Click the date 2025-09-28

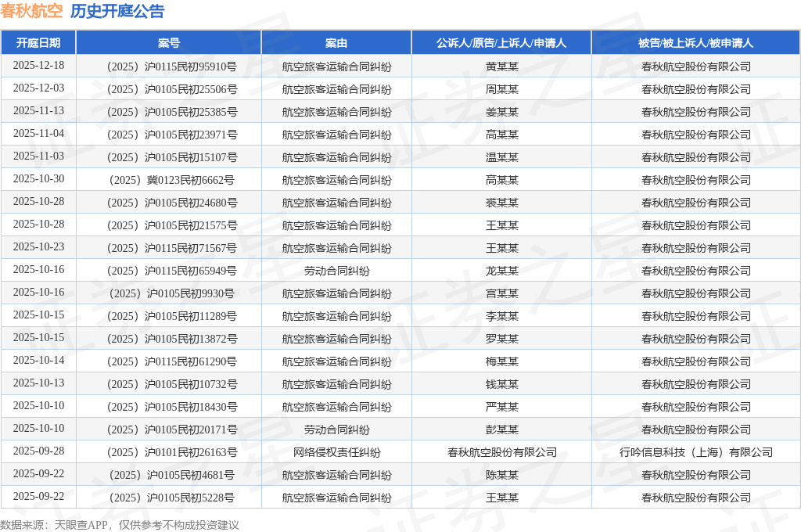click(x=38, y=451)
